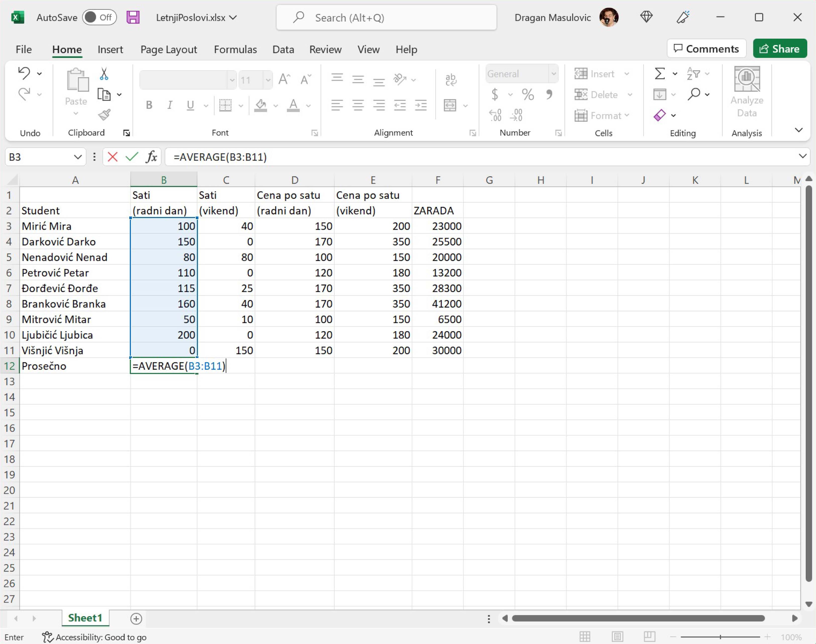Click the Cancel formula X icon
Image resolution: width=816 pixels, height=644 pixels.
coord(112,157)
